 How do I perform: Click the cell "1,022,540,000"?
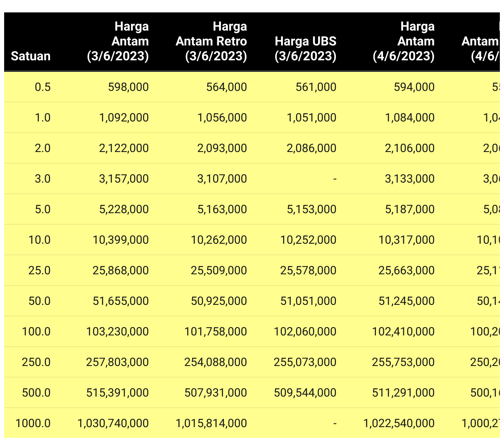[x=399, y=423]
